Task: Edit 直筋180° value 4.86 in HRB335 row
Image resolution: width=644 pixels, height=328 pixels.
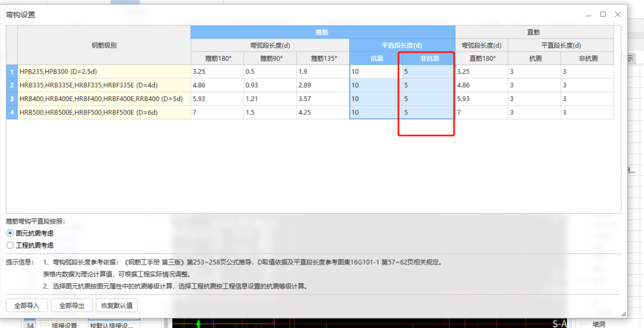Action: click(x=482, y=85)
